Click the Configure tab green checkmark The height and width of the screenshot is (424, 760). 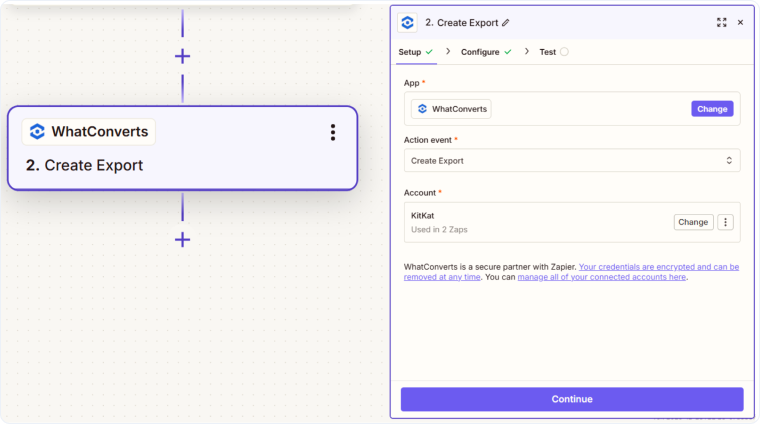(507, 52)
